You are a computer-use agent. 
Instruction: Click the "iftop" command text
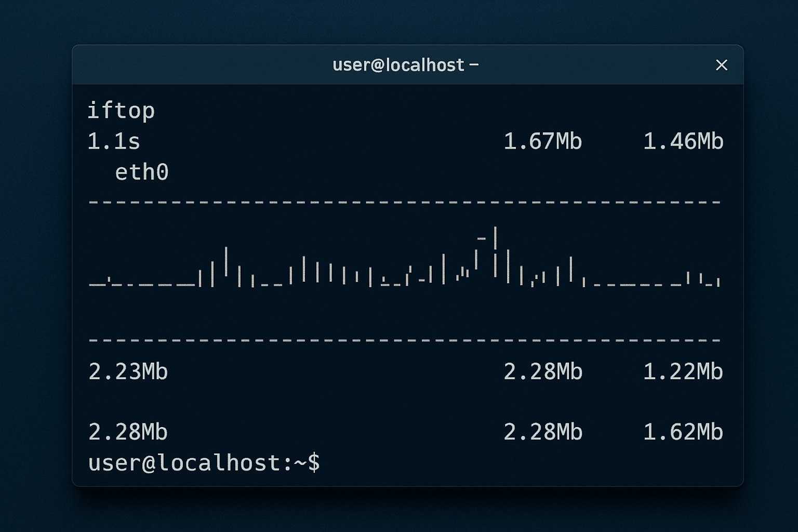click(121, 111)
